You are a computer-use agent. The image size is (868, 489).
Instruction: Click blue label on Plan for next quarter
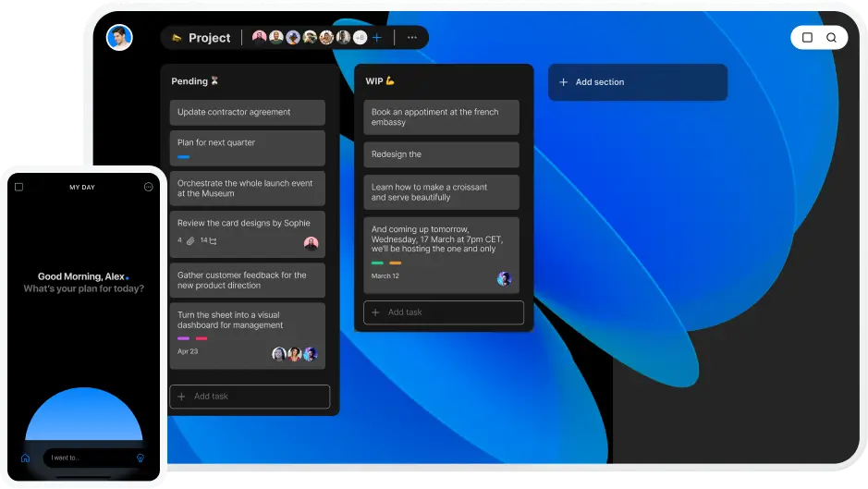[183, 157]
